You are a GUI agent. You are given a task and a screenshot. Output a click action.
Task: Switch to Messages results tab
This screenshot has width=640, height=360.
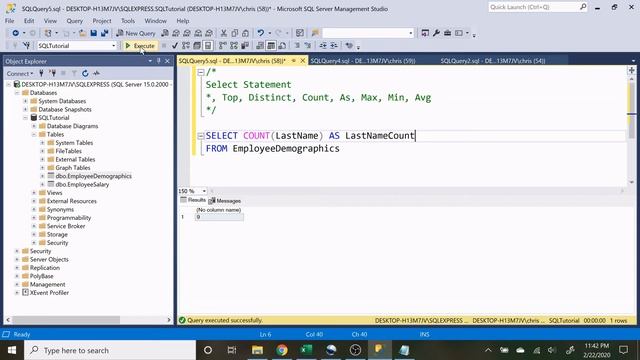(225, 201)
